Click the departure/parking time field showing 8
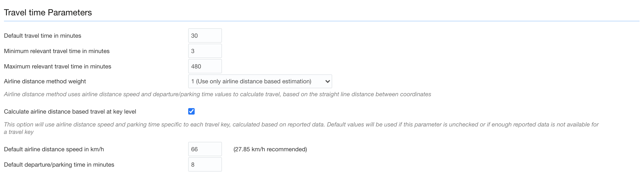 point(205,164)
